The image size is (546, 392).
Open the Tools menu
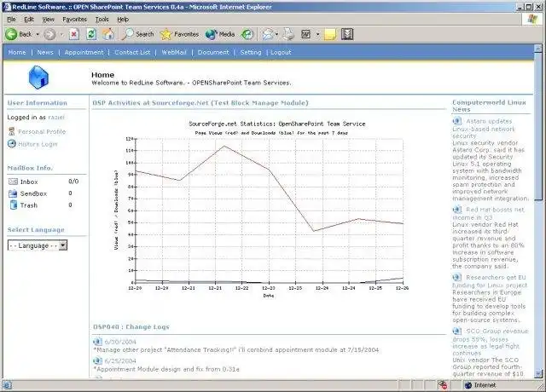tap(102, 20)
